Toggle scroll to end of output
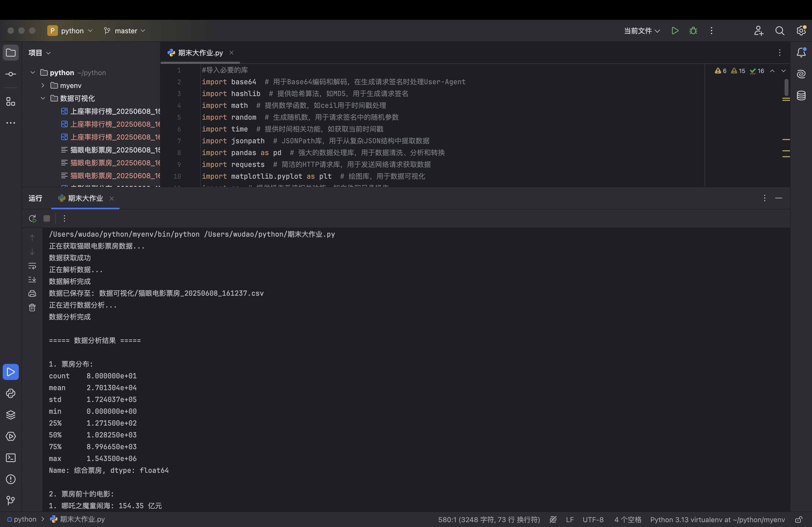 32,280
